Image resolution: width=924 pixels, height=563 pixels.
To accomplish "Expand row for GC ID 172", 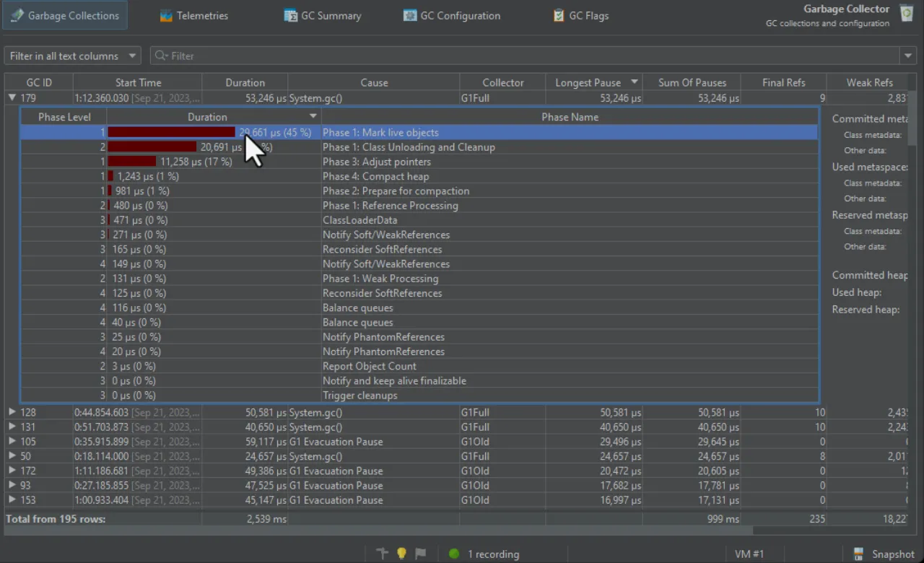I will coord(12,471).
